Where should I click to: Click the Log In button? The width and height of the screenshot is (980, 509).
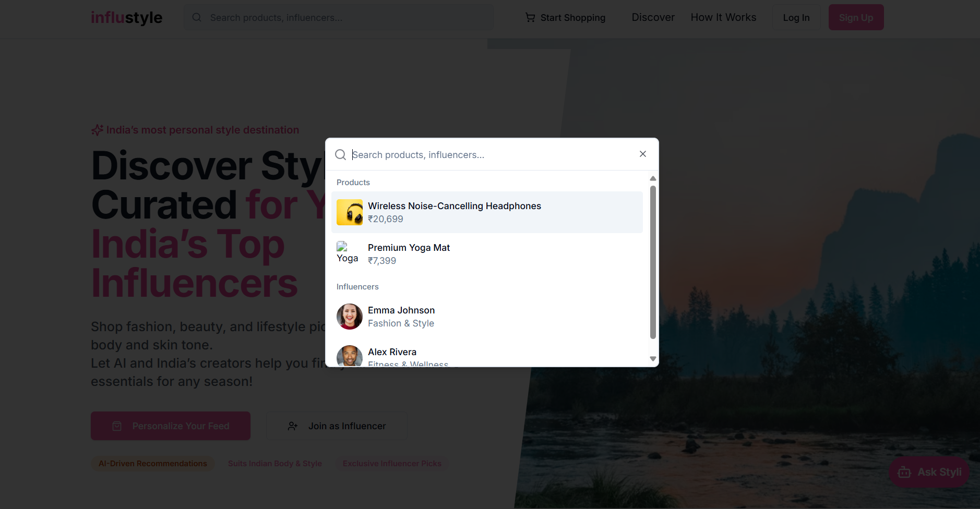796,17
